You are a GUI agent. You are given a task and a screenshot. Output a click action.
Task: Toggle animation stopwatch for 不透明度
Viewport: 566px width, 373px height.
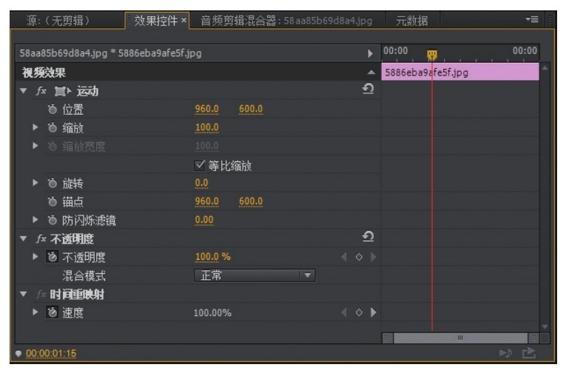click(53, 257)
